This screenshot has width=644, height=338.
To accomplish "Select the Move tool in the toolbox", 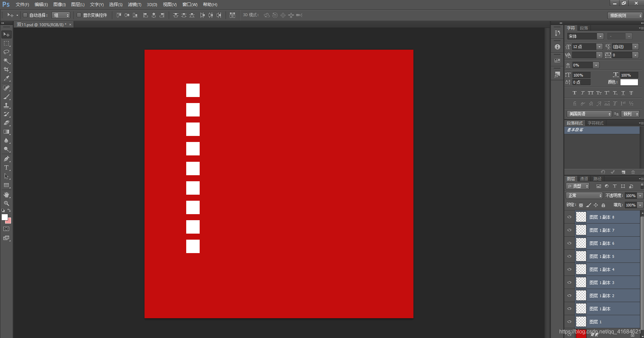I will tap(6, 35).
